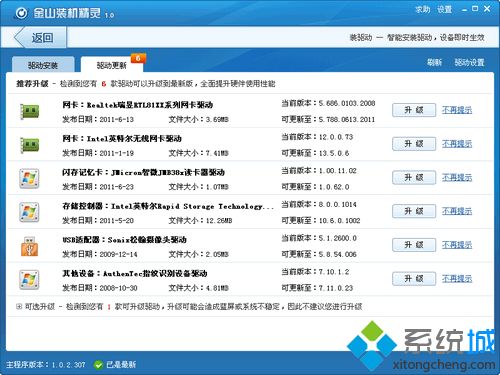The width and height of the screenshot is (500, 375).
Task: Click the current version 12.0.0.73 value
Action: click(336, 137)
